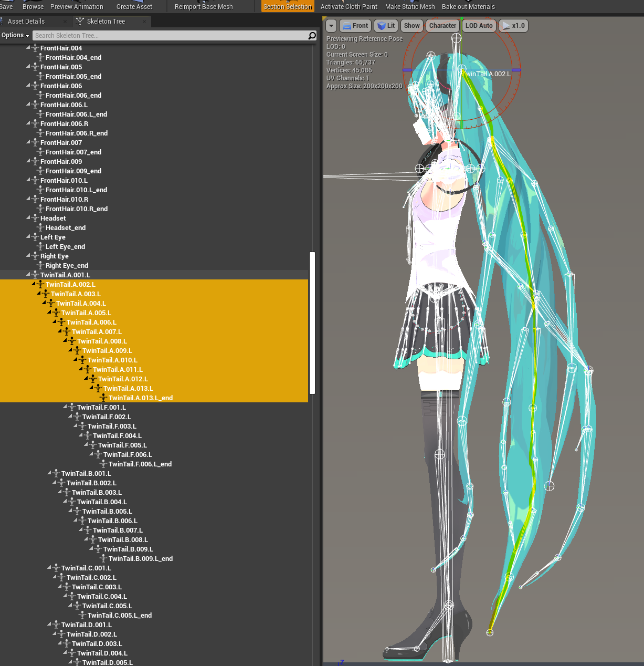Screen dimensions: 644x666
Task: Close the Skeleton Tree tab
Action: (x=144, y=22)
